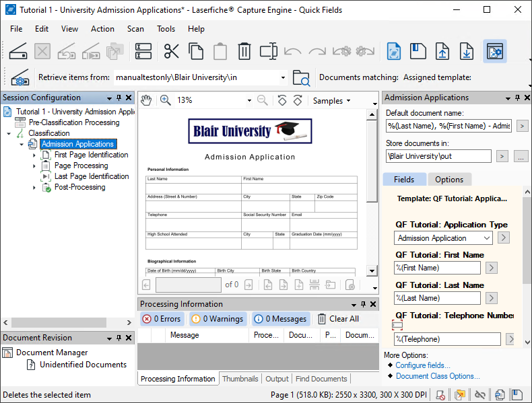The image size is (532, 403).
Task: Click the Copy icon in toolbar
Action: click(x=196, y=51)
